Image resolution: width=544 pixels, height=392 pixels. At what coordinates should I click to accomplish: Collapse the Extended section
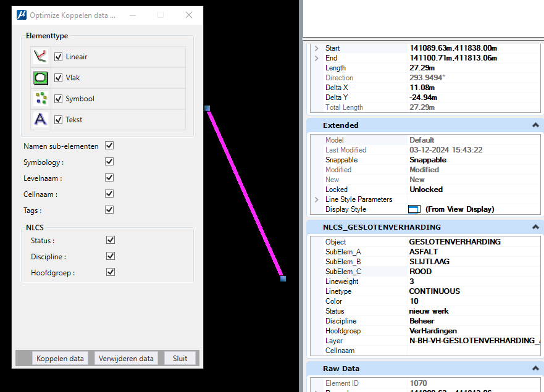[x=535, y=125]
